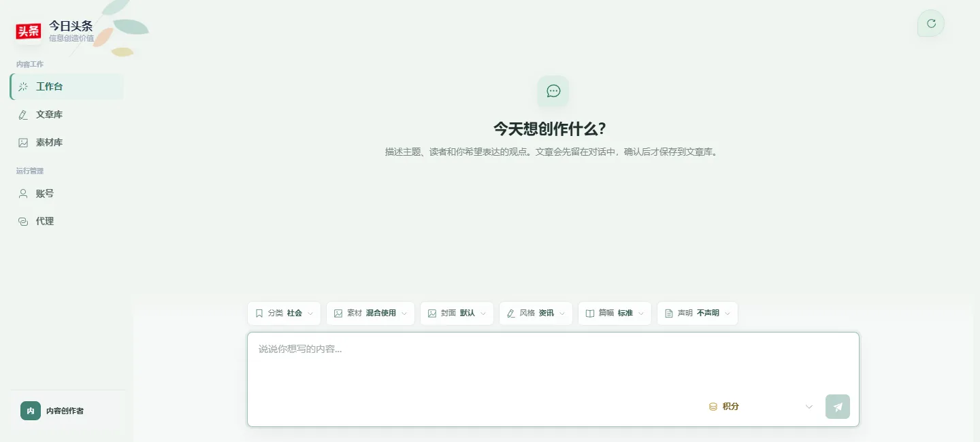Viewport: 980px width, 442px height.
Task: Open 代理 management page
Action: point(67,221)
